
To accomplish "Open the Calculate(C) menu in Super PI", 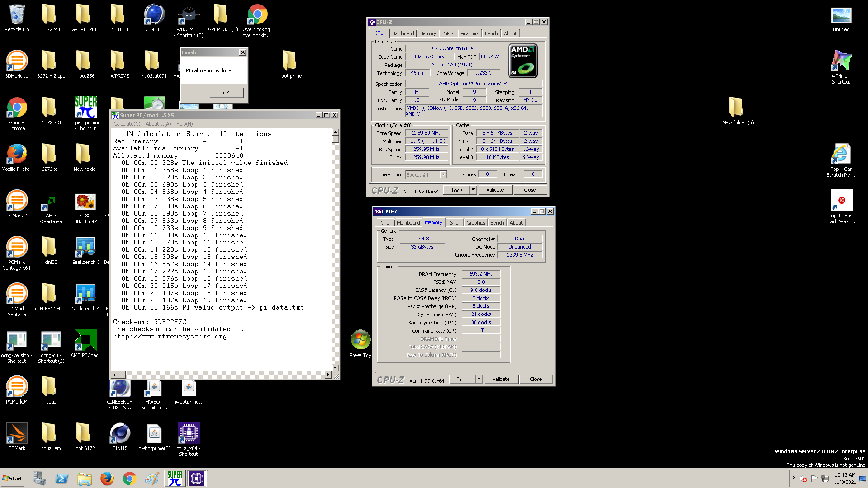I will point(127,124).
